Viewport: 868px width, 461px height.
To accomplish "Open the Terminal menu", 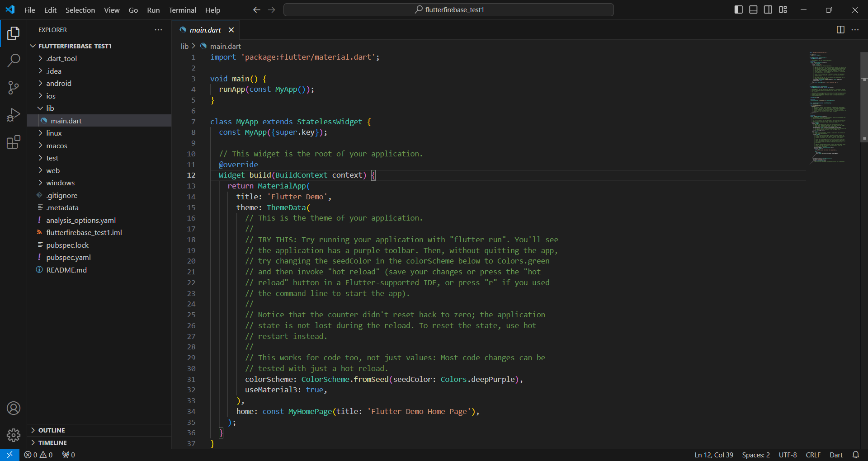I will tap(183, 10).
